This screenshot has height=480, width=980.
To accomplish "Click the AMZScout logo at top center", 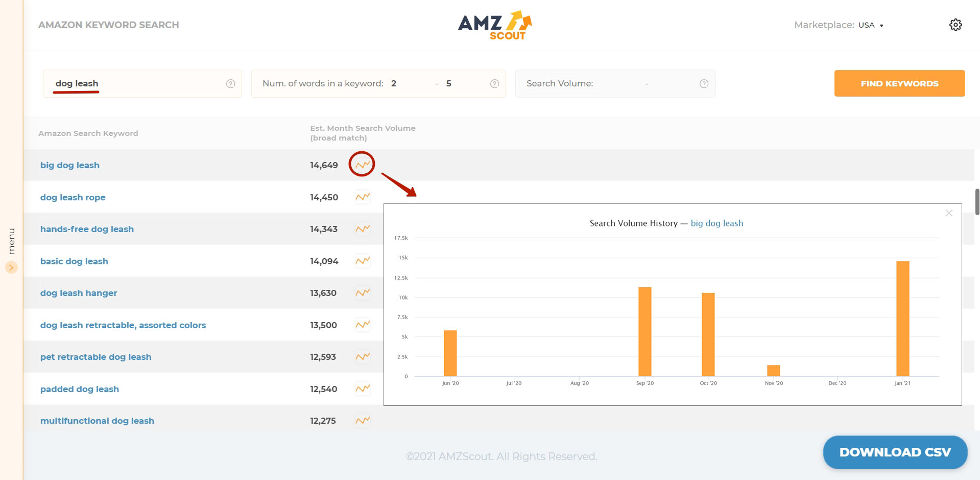I will point(494,24).
